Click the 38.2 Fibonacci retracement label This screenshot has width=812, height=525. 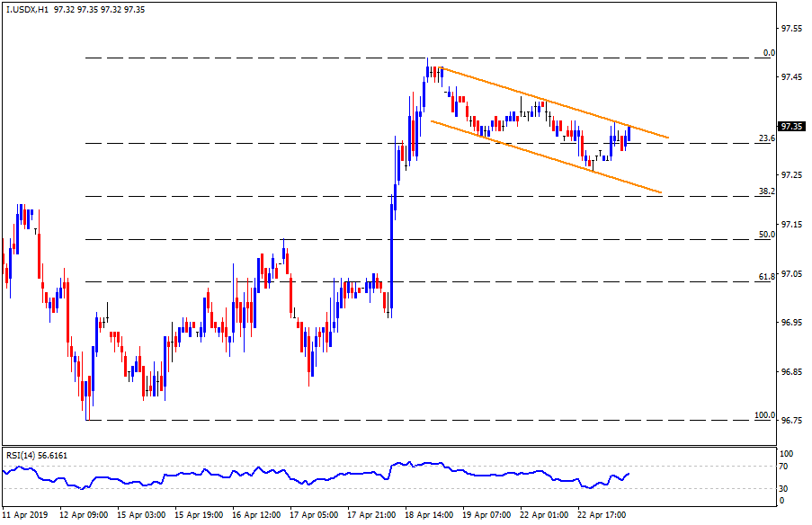pyautogui.click(x=766, y=191)
